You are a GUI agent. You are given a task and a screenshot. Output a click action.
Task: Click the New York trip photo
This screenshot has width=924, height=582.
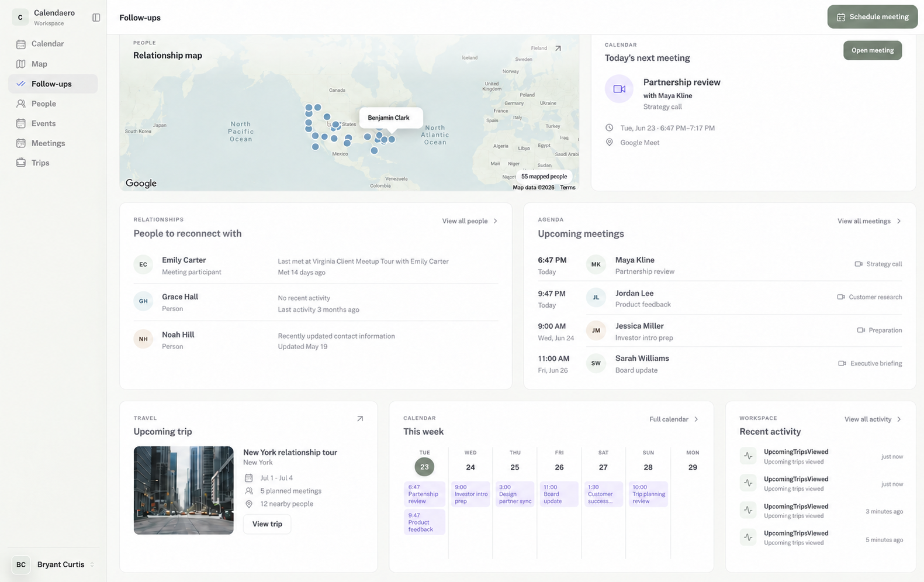pyautogui.click(x=184, y=490)
